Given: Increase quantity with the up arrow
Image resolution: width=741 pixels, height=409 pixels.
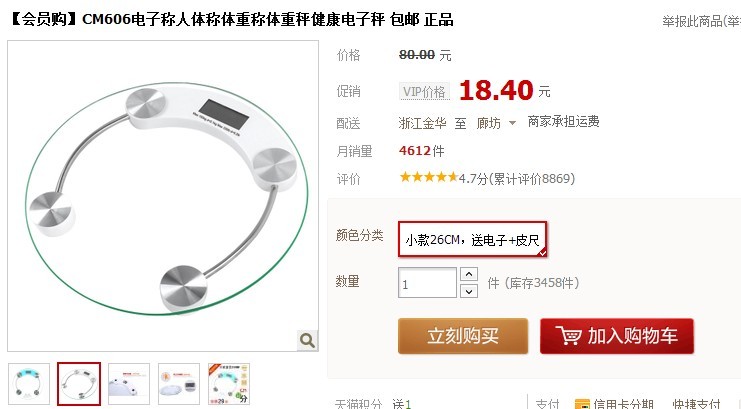Looking at the screenshot, I should coord(469,274).
